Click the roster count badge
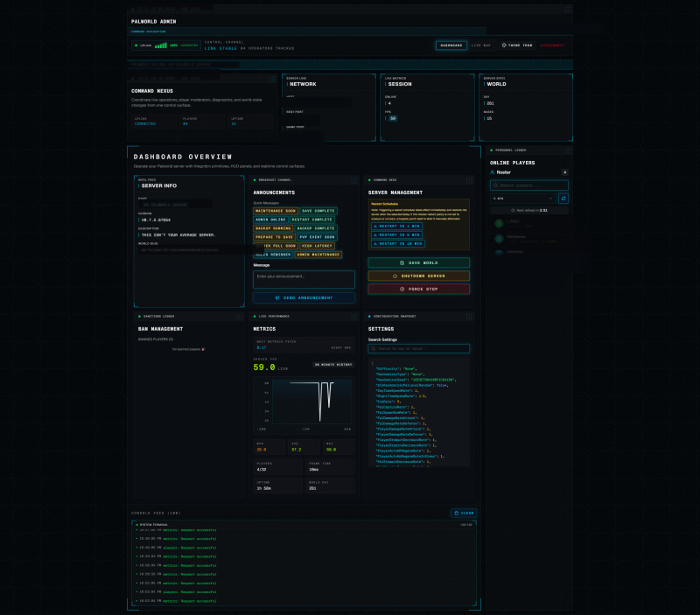 click(x=564, y=172)
